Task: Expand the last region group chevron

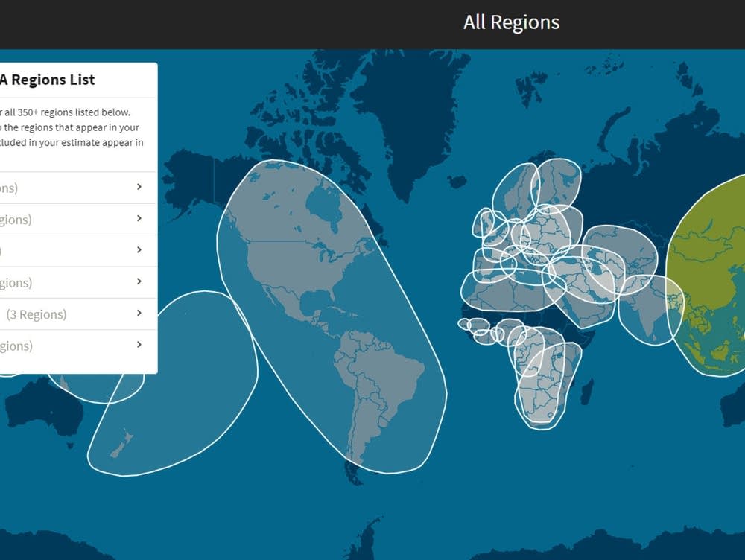Action: coord(139,345)
